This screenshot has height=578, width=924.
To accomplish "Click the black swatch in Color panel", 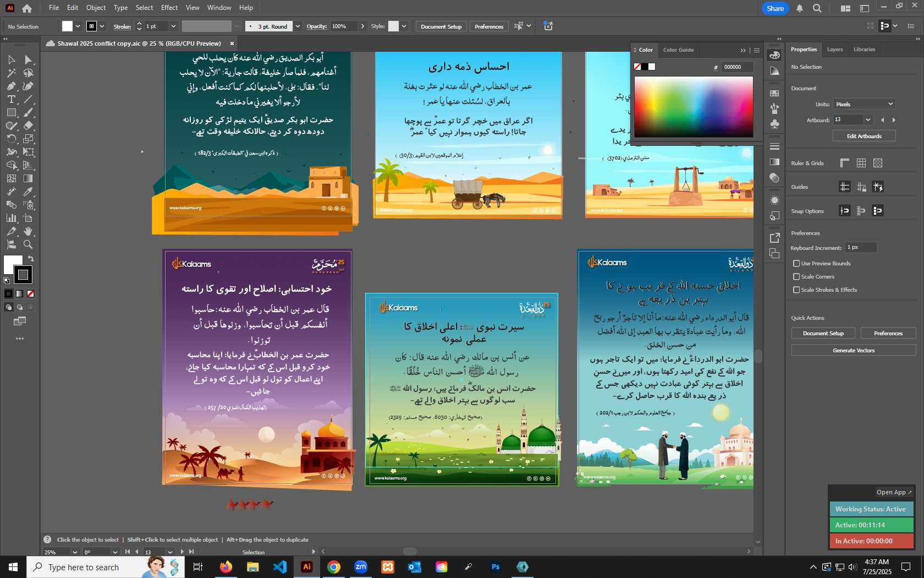I will [x=645, y=67].
